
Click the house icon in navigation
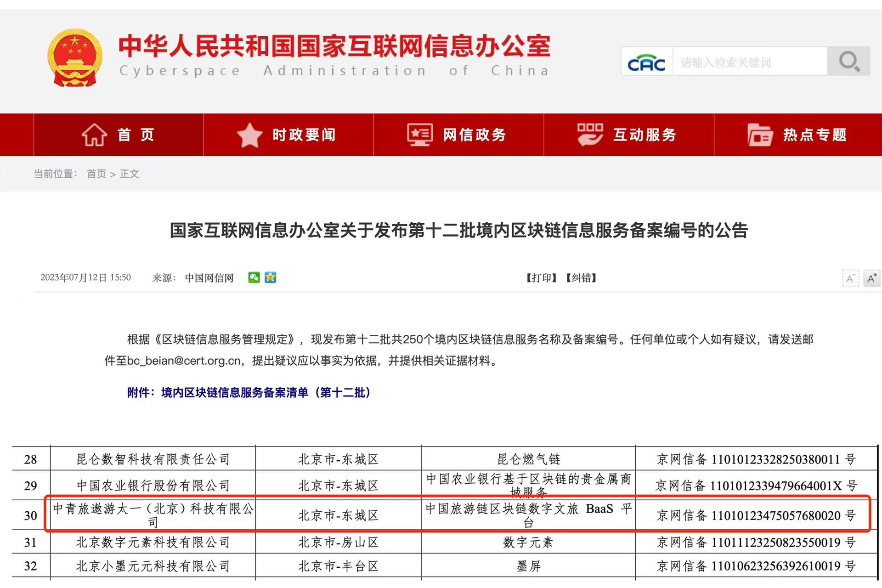[94, 135]
